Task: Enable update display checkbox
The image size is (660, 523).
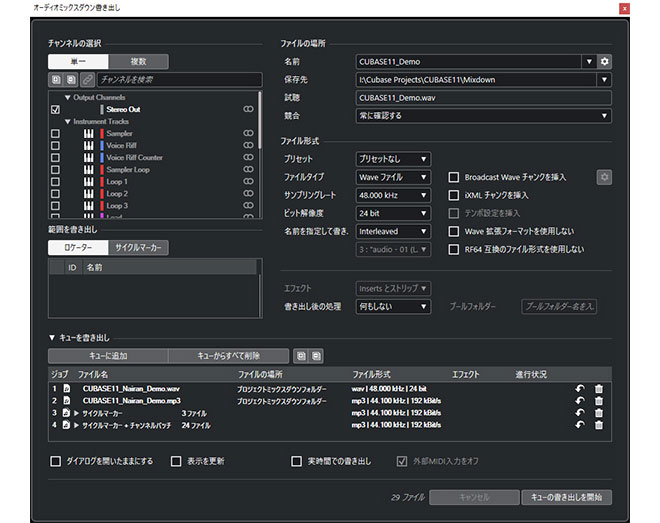Action: (176, 461)
